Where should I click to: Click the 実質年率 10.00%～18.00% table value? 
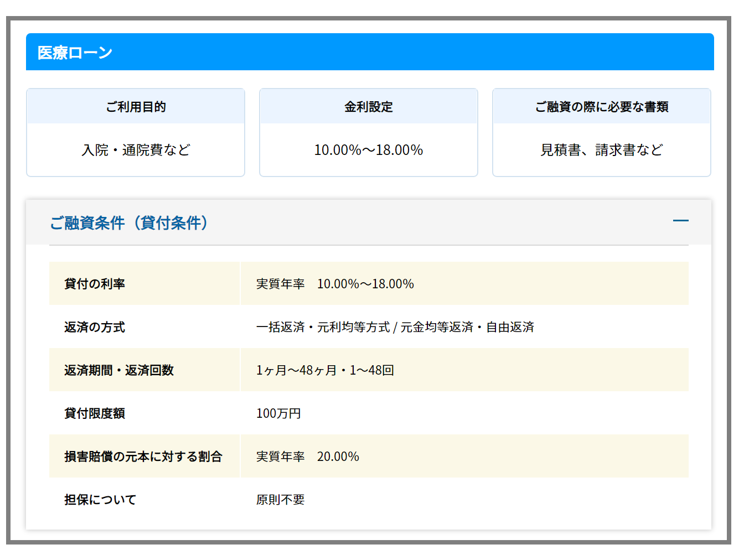[335, 284]
